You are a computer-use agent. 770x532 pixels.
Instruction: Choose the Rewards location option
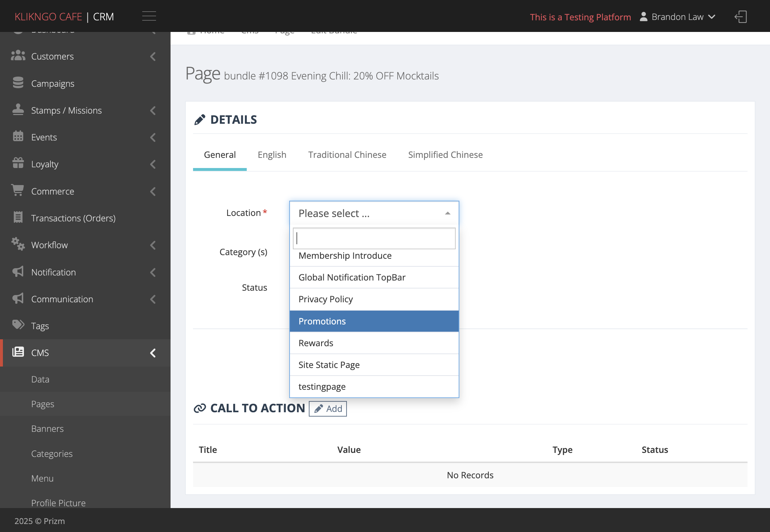(x=374, y=343)
